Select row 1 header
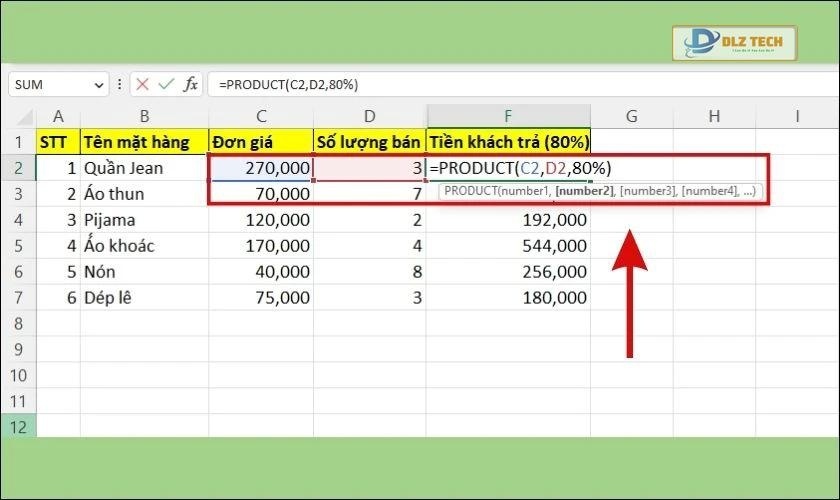Image resolution: width=840 pixels, height=500 pixels. pos(18,142)
